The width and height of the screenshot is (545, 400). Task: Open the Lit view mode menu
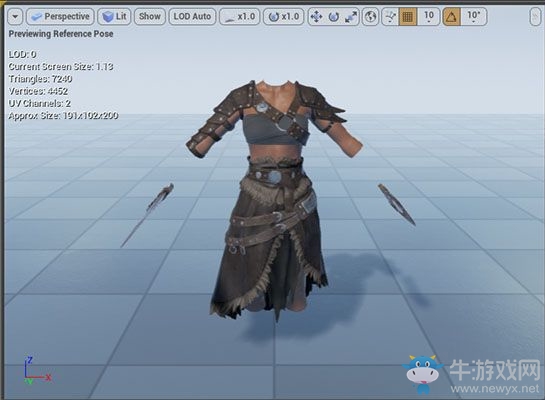(114, 17)
